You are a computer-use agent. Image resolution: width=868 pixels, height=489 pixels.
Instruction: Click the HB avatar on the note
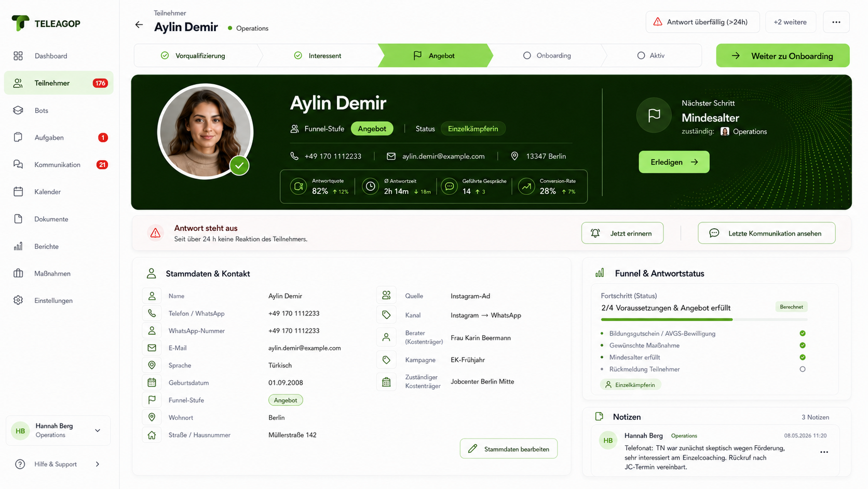click(x=608, y=440)
